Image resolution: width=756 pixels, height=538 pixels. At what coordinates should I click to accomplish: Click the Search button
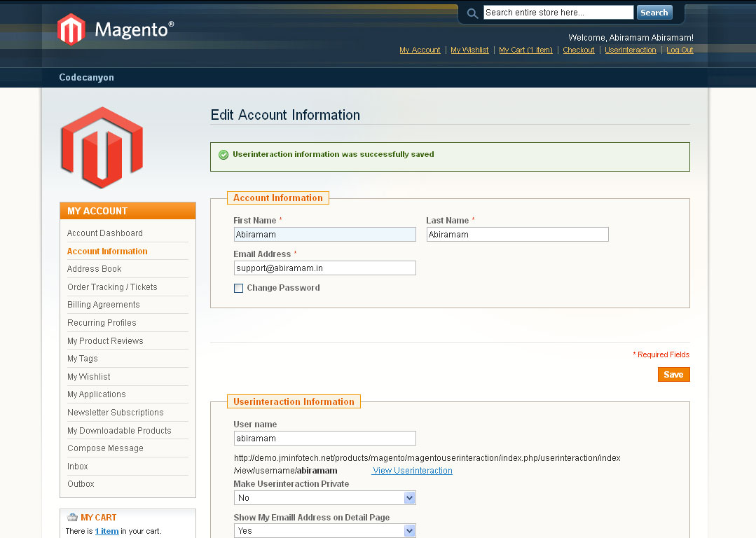(x=654, y=13)
